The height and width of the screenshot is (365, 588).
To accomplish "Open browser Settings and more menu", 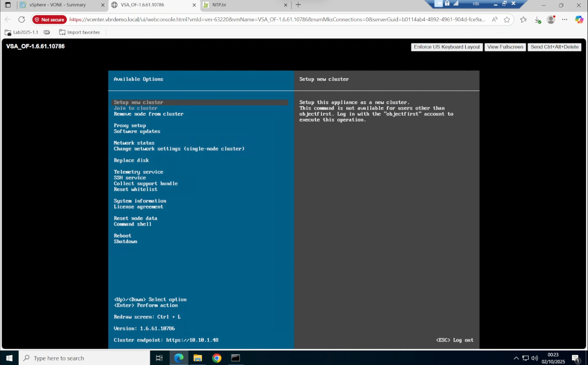I will [x=564, y=19].
